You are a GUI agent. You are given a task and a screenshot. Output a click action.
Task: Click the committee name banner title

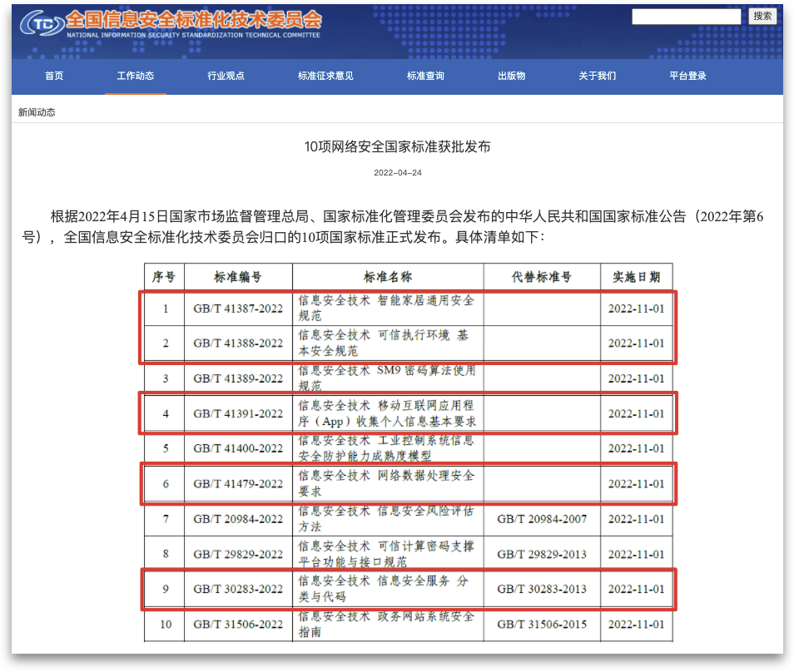pos(192,19)
